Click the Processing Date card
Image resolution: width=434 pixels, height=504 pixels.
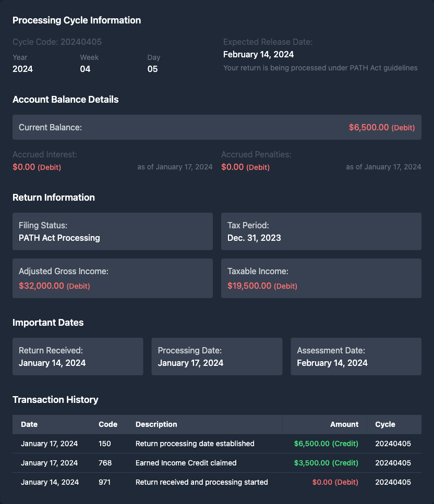click(x=216, y=357)
